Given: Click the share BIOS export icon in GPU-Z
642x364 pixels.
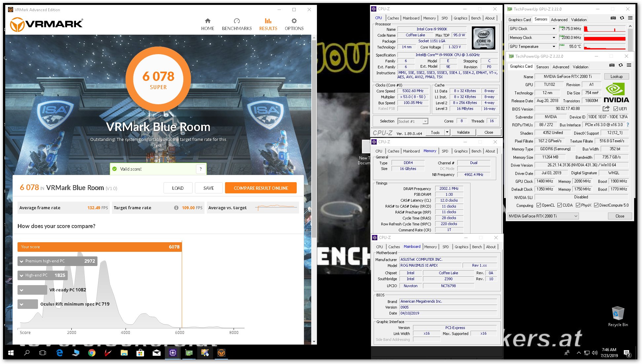Looking at the screenshot, I should click(606, 109).
